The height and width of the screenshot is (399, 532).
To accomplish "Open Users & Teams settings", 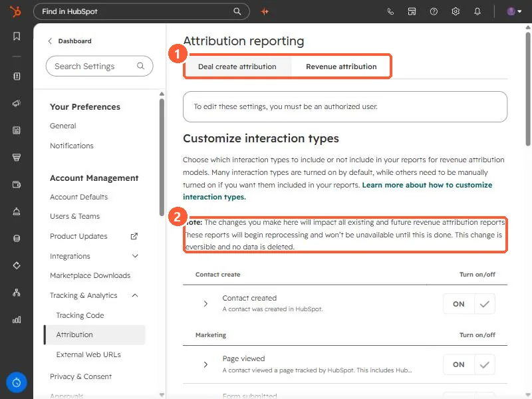I will pyautogui.click(x=74, y=217).
